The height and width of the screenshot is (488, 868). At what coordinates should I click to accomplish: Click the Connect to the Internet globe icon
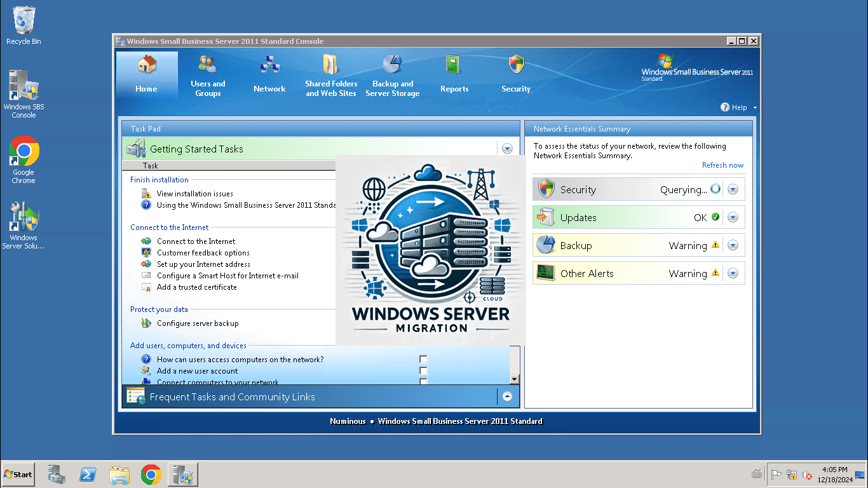pos(146,241)
